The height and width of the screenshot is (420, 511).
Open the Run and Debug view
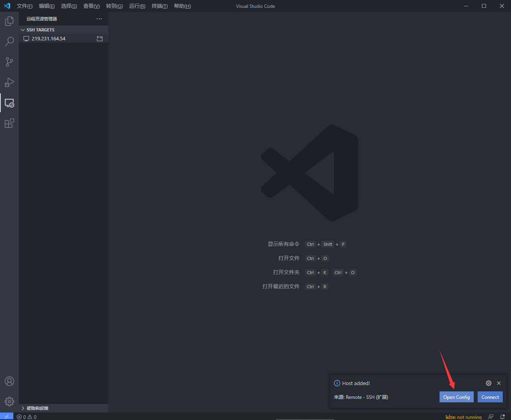pyautogui.click(x=9, y=82)
